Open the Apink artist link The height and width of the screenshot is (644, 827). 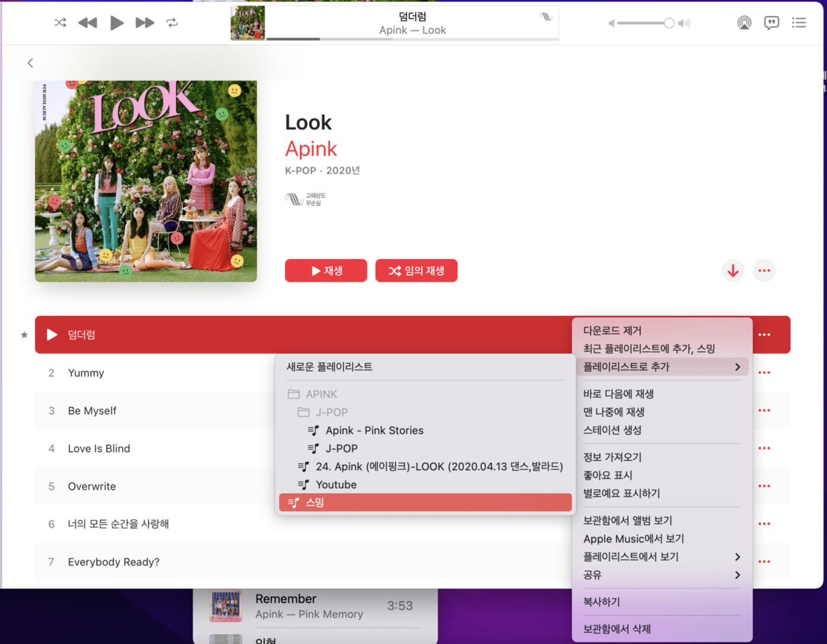[311, 149]
